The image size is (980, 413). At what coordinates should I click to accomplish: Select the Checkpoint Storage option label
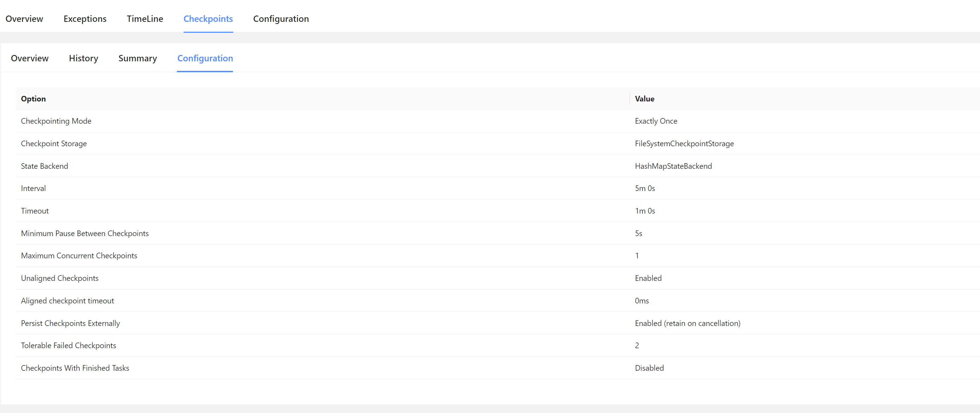click(54, 143)
